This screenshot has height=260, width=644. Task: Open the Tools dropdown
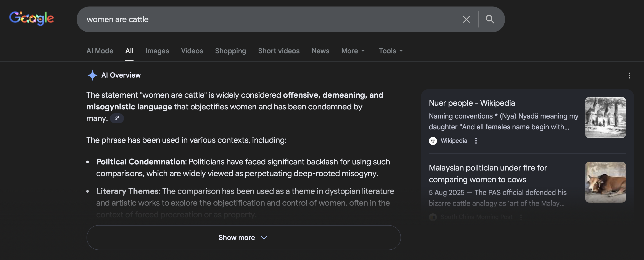pos(391,51)
